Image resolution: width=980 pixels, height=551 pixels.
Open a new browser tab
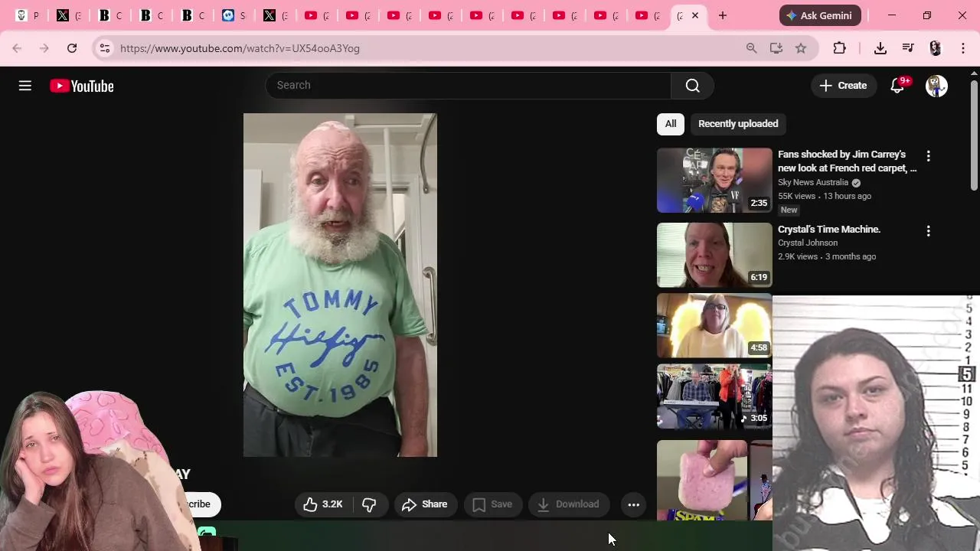723,15
